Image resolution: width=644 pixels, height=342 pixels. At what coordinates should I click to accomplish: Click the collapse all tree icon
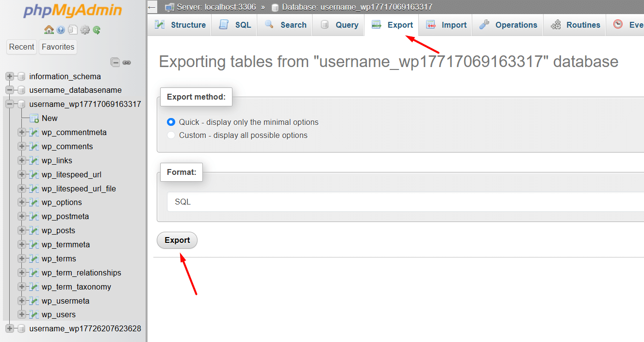coord(115,62)
